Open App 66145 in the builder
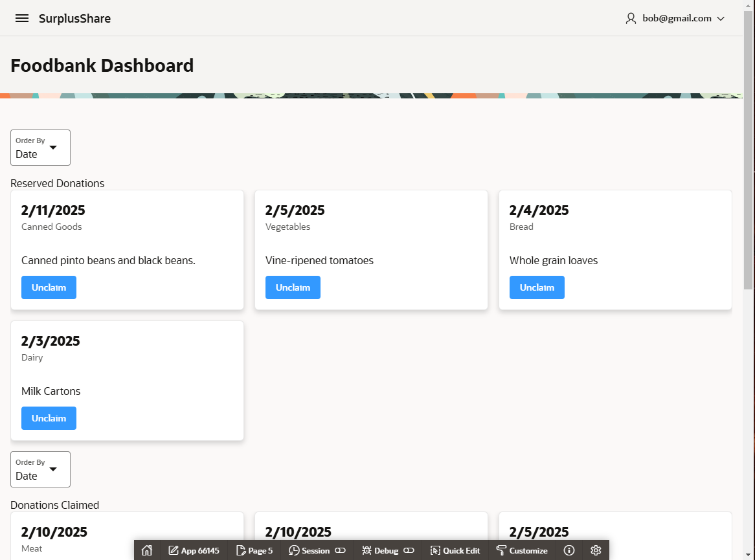 point(194,550)
